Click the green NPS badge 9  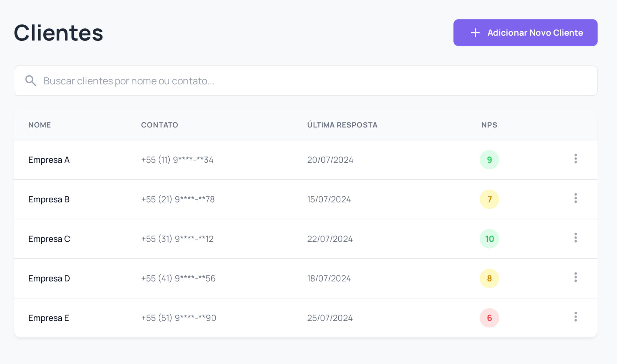click(489, 160)
